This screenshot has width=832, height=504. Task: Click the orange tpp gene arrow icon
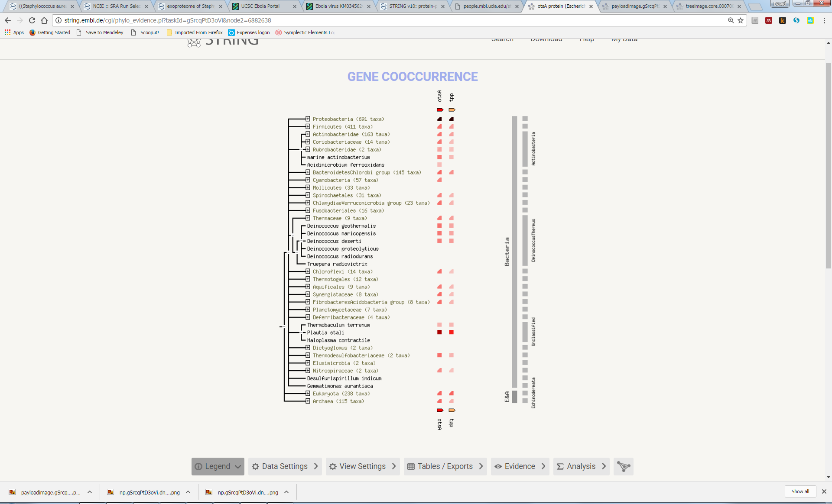click(452, 110)
